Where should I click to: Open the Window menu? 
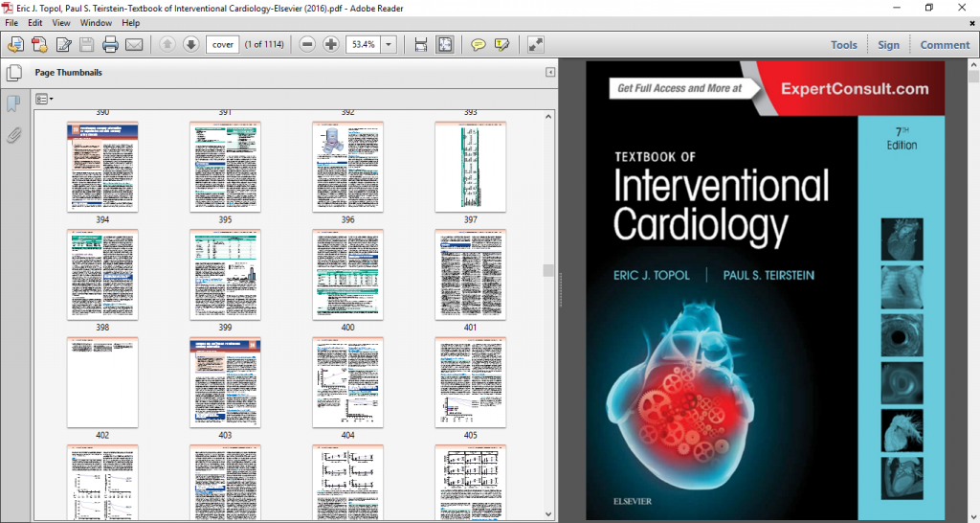[x=94, y=22]
